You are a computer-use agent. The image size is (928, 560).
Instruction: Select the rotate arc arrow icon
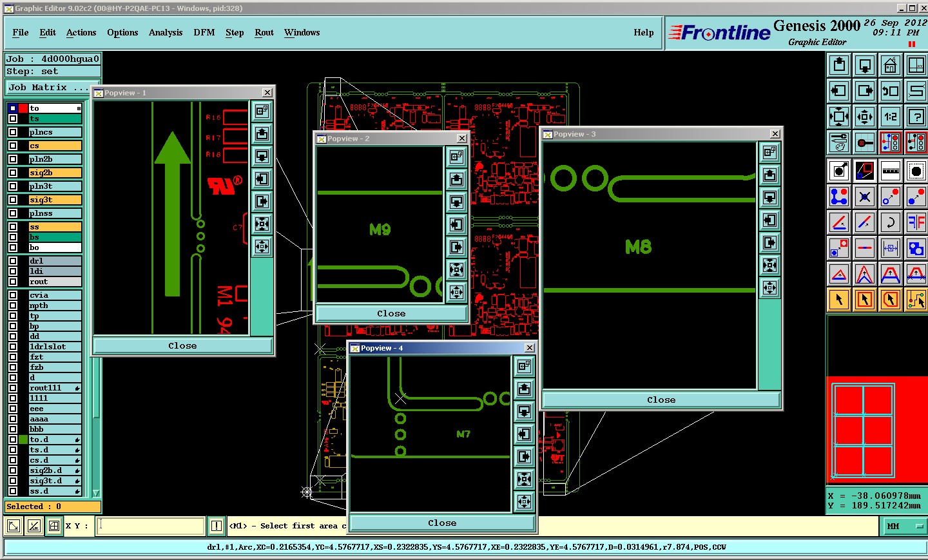click(891, 222)
